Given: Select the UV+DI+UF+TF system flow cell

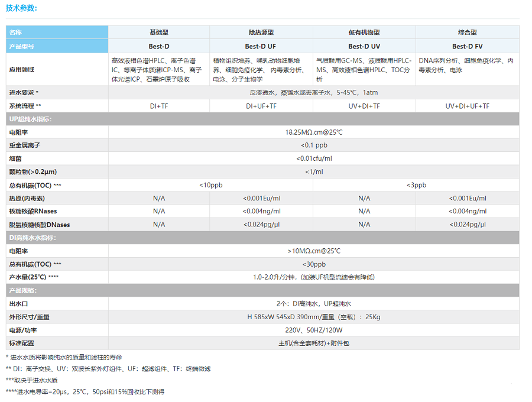Looking at the screenshot, I should click(x=467, y=106).
